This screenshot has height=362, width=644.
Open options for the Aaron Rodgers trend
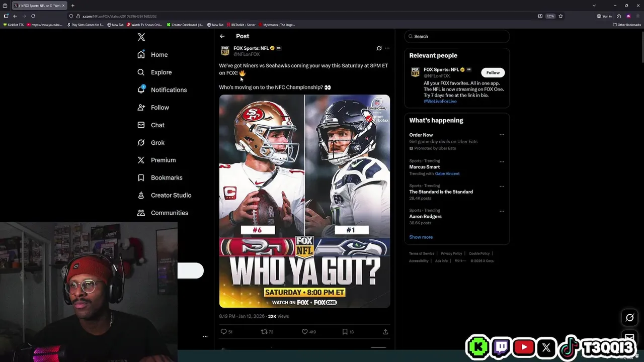(502, 211)
